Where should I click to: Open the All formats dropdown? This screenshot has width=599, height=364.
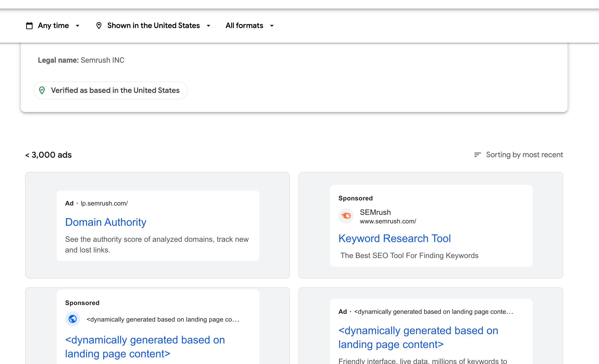point(244,26)
